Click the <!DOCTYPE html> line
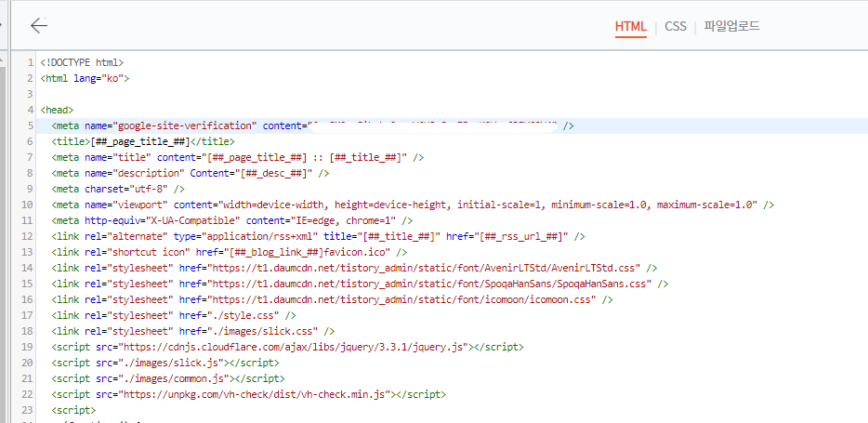The height and width of the screenshot is (423, 868). [82, 62]
